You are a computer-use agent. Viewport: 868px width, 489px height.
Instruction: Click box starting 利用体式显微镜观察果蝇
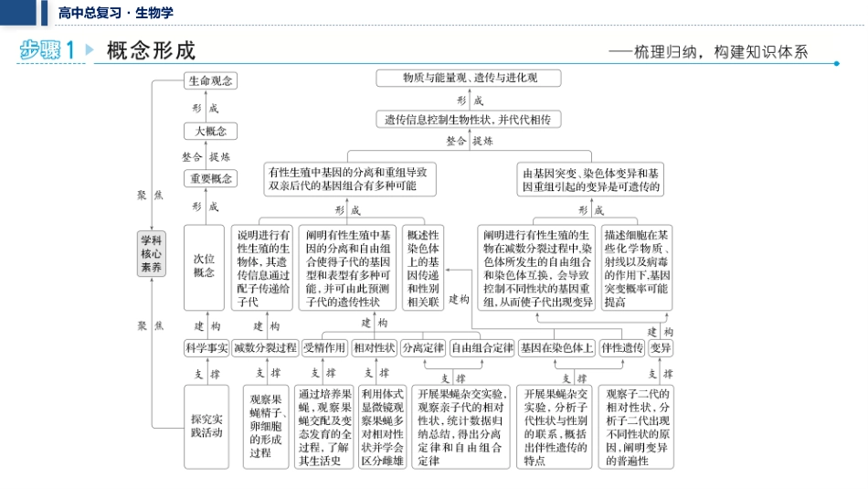coord(383,427)
